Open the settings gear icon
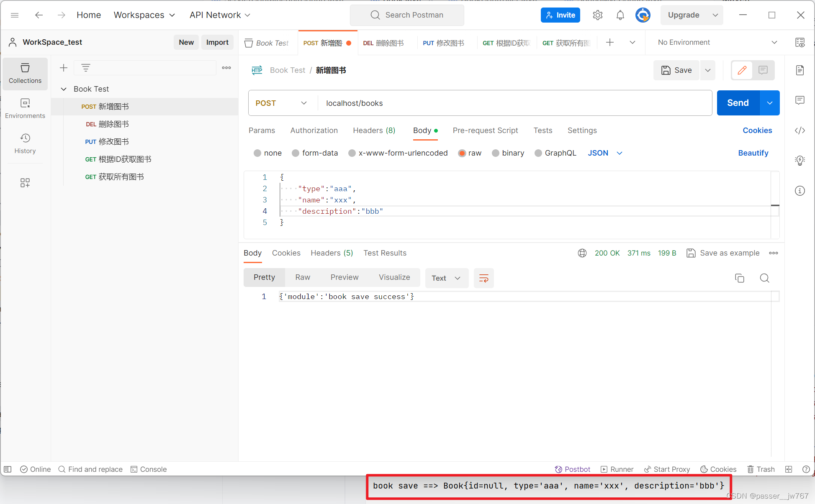Image resolution: width=815 pixels, height=504 pixels. point(598,15)
